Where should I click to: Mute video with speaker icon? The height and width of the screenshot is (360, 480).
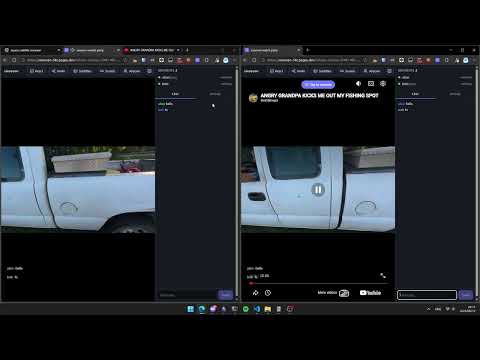coord(358,84)
